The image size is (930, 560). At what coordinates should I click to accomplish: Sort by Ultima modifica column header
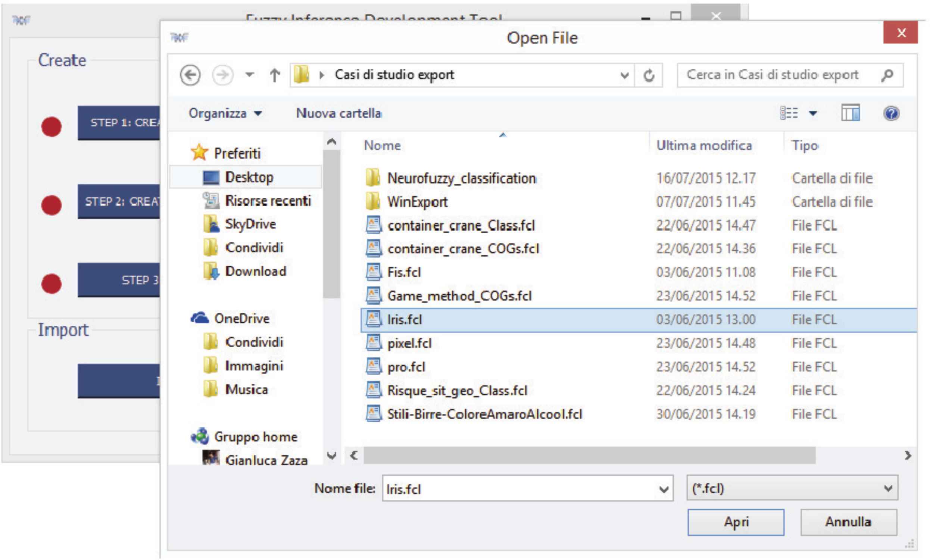tap(704, 146)
